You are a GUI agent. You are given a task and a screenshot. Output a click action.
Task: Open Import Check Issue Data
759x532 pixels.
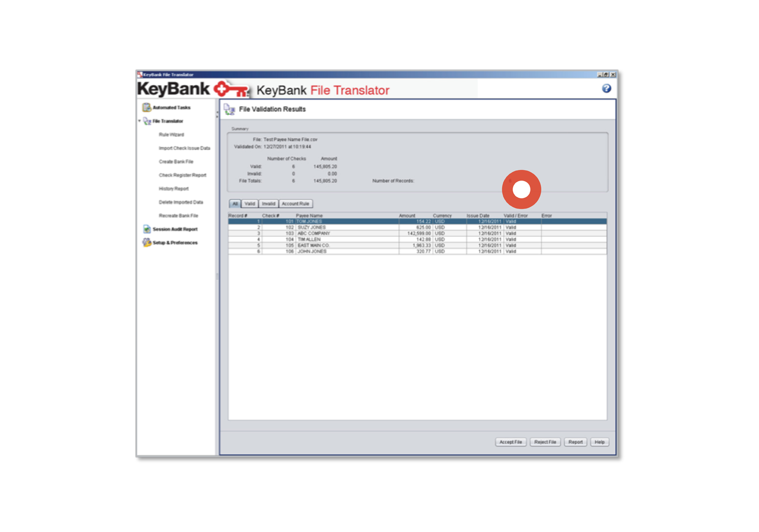click(x=184, y=148)
